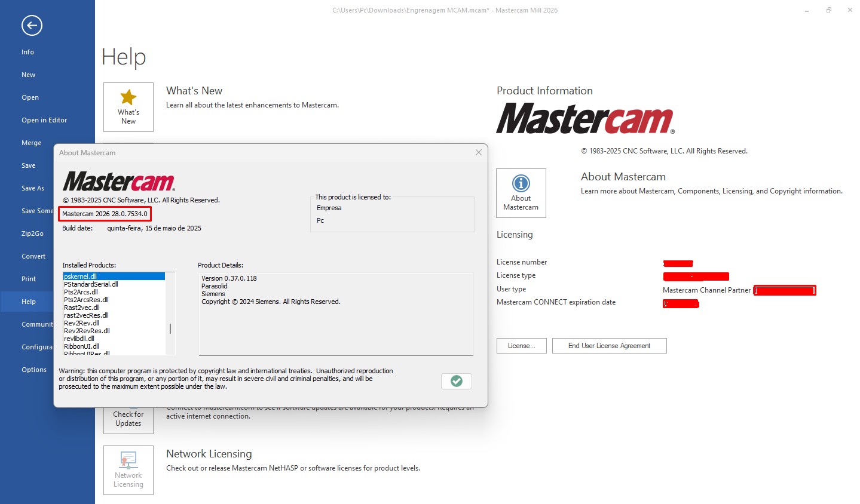Image resolution: width=860 pixels, height=504 pixels.
Task: Select PStandardSerial.dll in the list
Action: point(114,284)
